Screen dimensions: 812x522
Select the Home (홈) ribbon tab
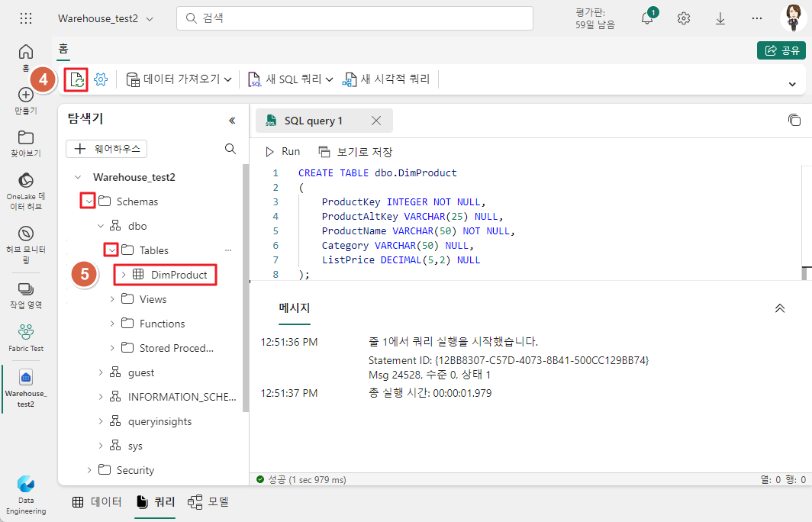coord(63,49)
